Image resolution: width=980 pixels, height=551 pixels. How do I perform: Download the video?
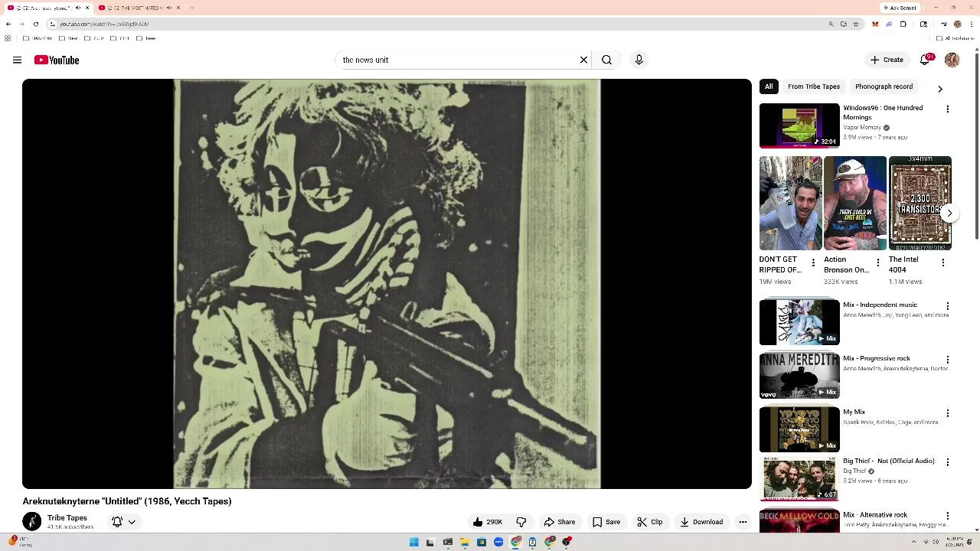[701, 522]
